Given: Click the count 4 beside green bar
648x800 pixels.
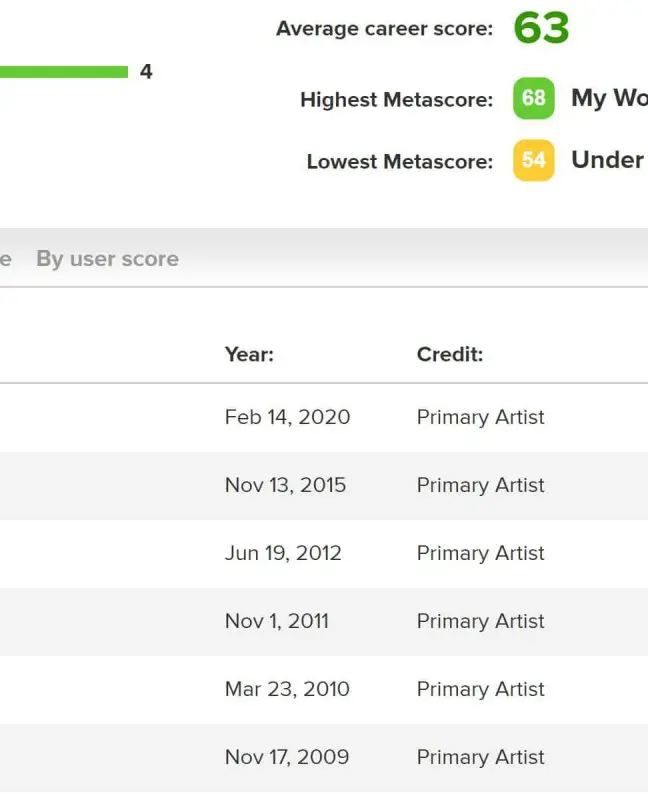Looking at the screenshot, I should click(x=146, y=72).
